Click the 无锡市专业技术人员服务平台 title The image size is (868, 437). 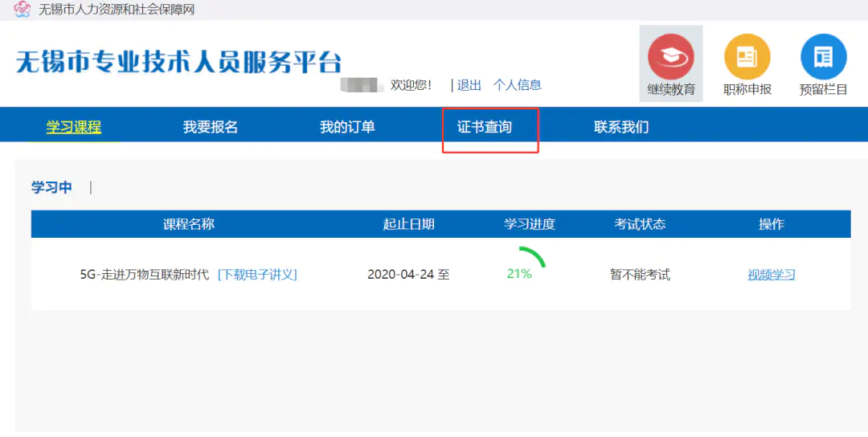[x=178, y=62]
